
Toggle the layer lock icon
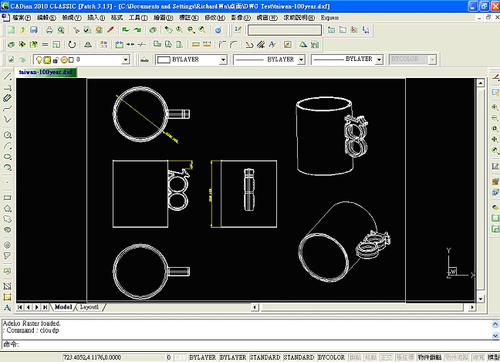[56, 60]
